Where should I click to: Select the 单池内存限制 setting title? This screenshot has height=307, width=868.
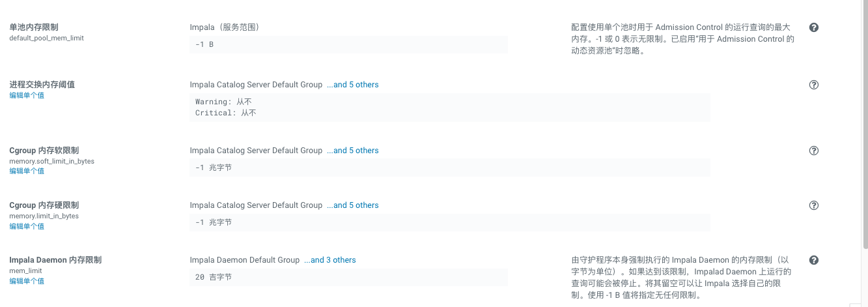click(34, 27)
